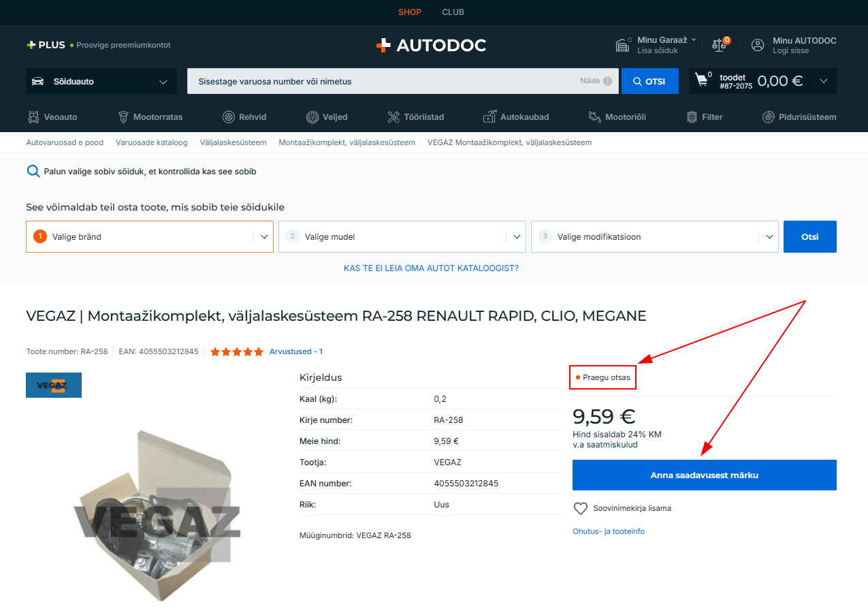Open the Rehvid category
The width and height of the screenshot is (868, 613).
(244, 116)
